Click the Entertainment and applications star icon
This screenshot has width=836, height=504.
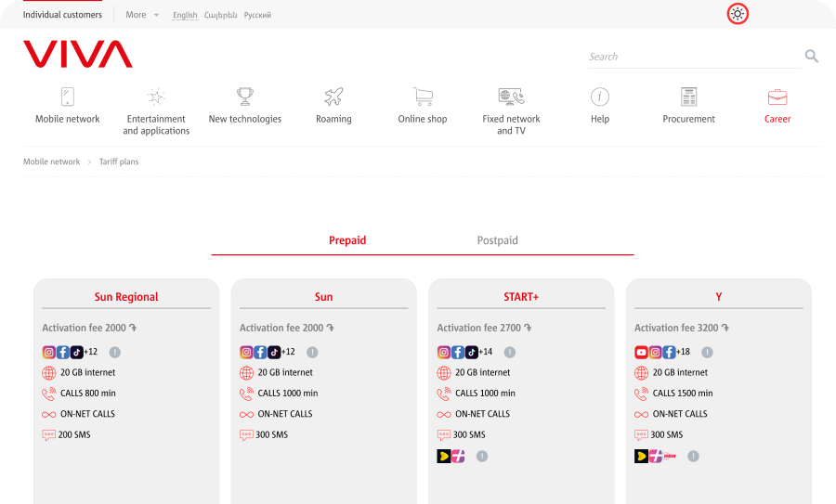coord(156,97)
